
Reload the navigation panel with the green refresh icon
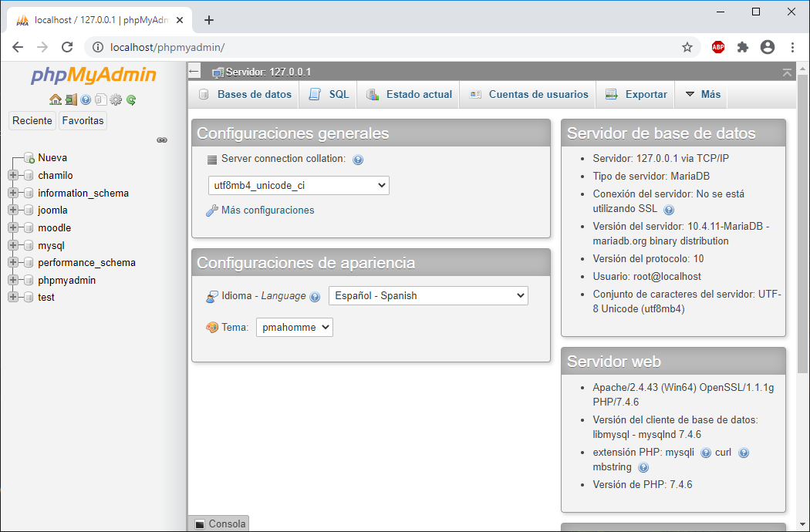pos(131,100)
